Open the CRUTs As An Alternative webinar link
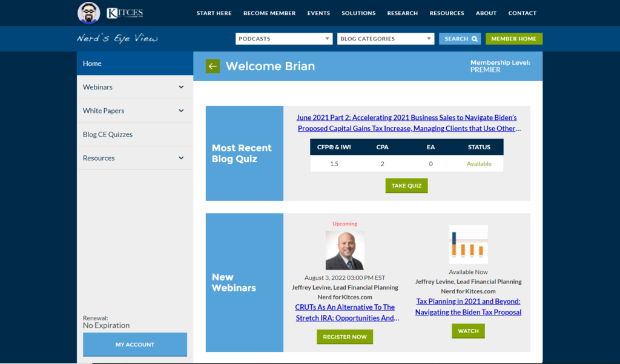This screenshot has width=620, height=364. click(347, 312)
